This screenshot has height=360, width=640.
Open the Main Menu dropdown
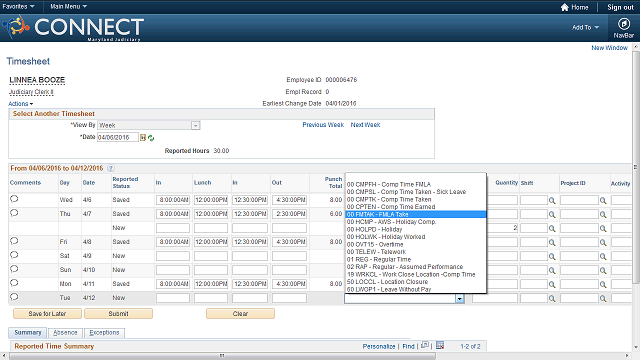click(x=68, y=7)
